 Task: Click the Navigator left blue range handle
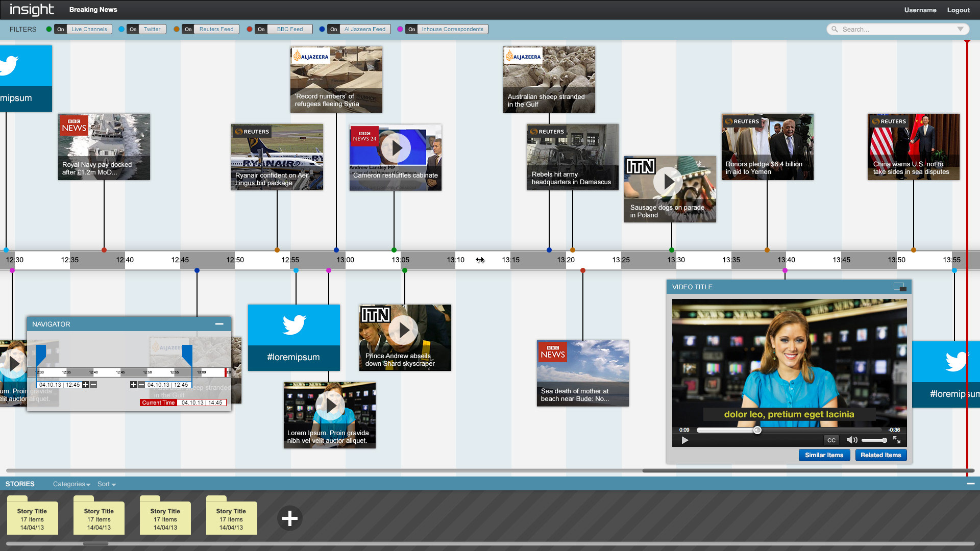(41, 355)
